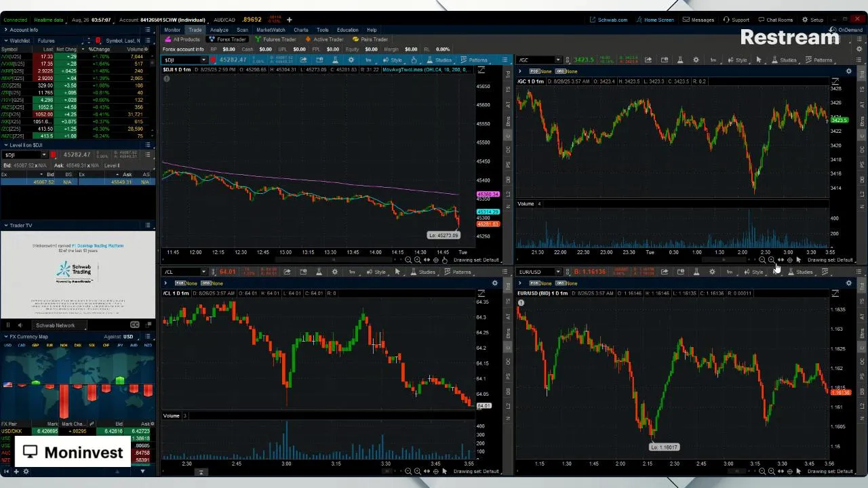Viewport: 868px width, 488px height.
Task: Share the $DJI chart
Action: tap(303, 60)
